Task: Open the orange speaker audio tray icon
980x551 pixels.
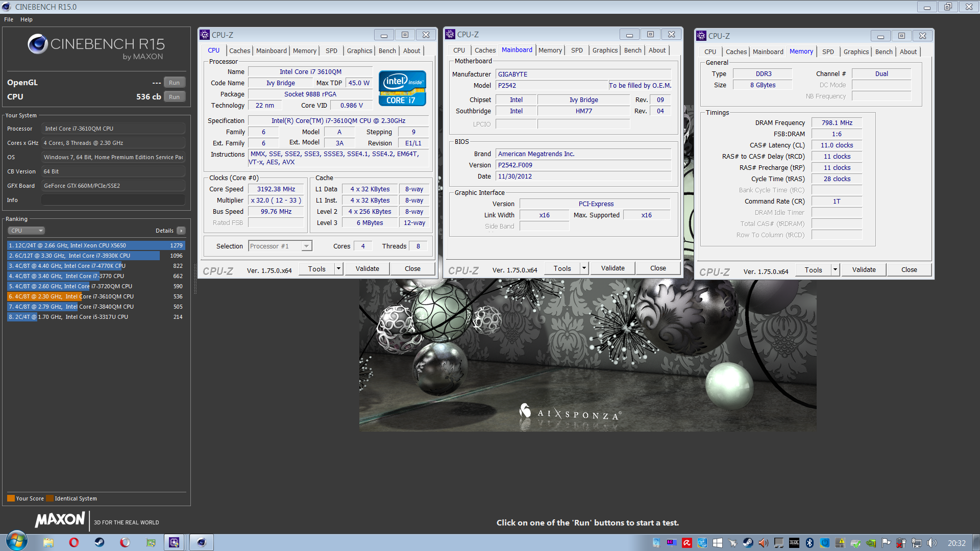Action: [x=764, y=543]
